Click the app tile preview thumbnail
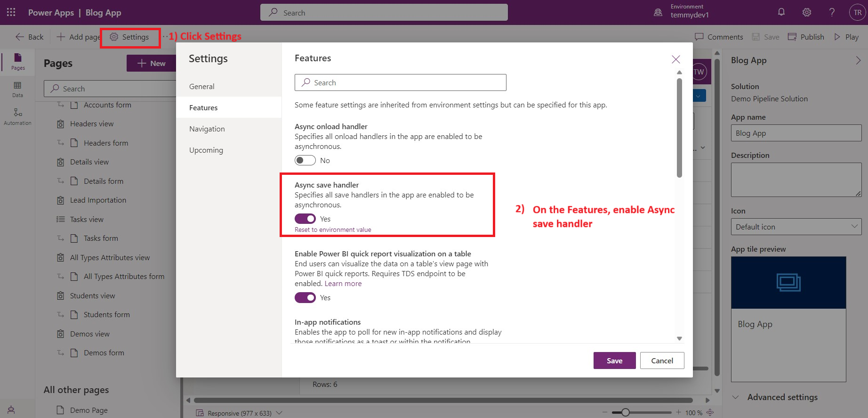Image resolution: width=868 pixels, height=418 pixels. coord(788,319)
